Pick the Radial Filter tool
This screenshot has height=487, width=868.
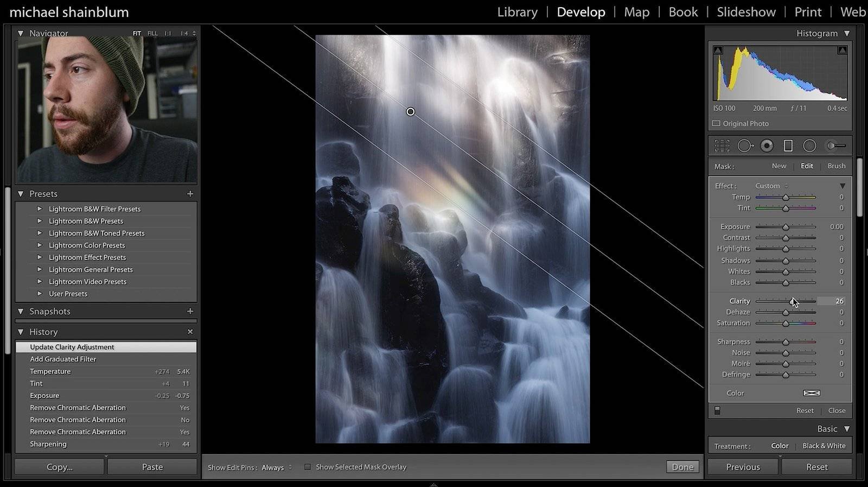[809, 146]
